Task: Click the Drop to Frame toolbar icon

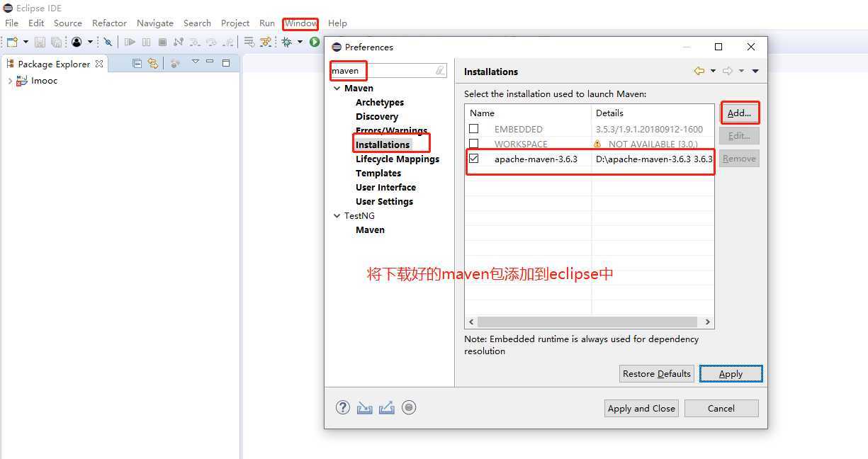Action: pos(249,42)
